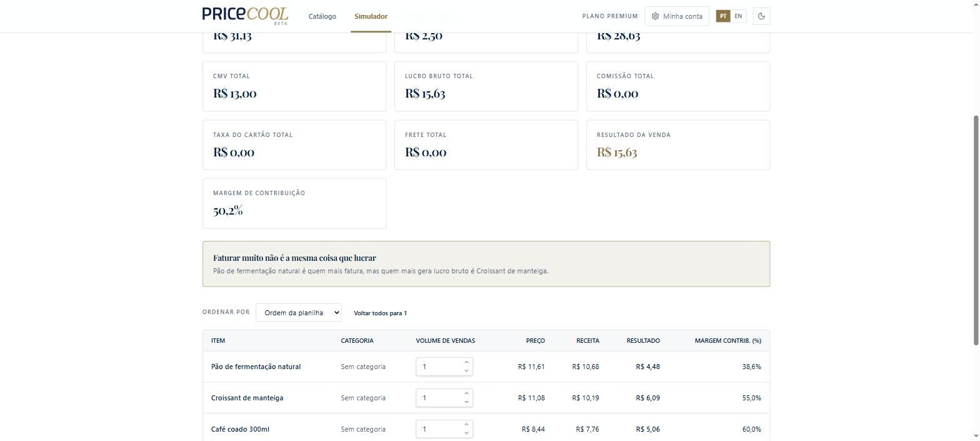This screenshot has height=441, width=980.
Task: Switch language to PT
Action: pyautogui.click(x=723, y=16)
